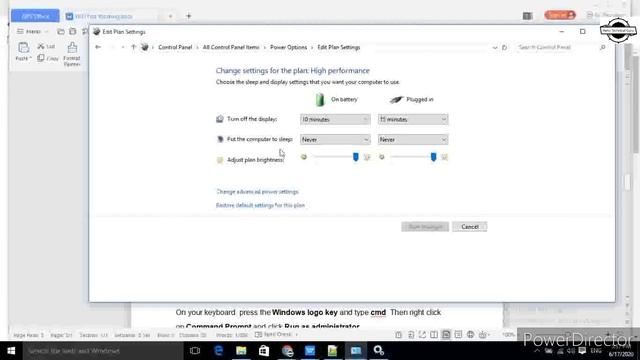The image size is (640, 360).
Task: Click the Format Painter in WPS ribbon
Action: coord(72,53)
